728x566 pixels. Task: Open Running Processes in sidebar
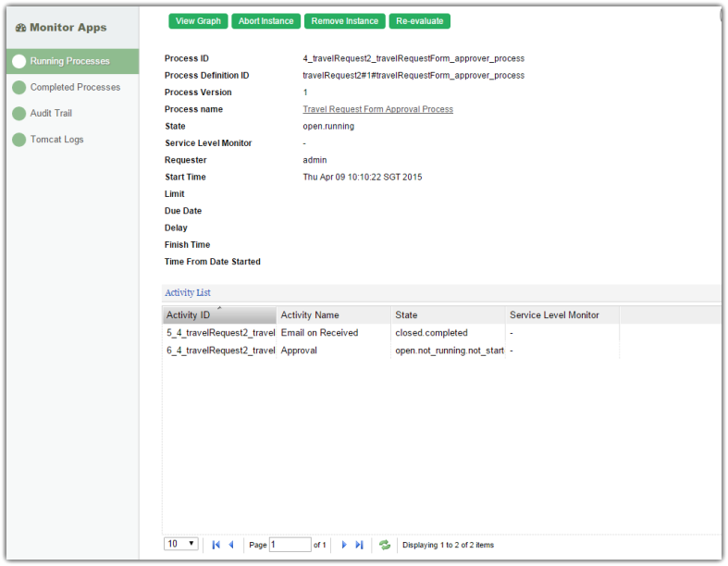[69, 61]
